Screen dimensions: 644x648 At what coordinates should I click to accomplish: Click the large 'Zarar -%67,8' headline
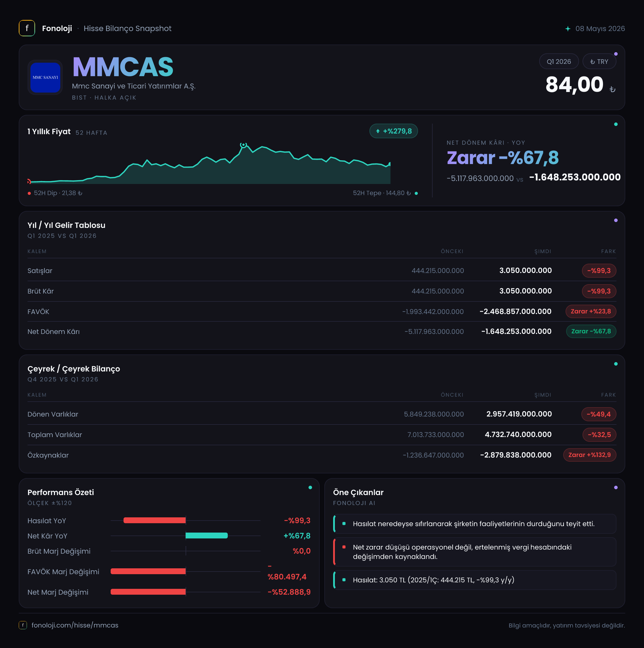(x=503, y=158)
